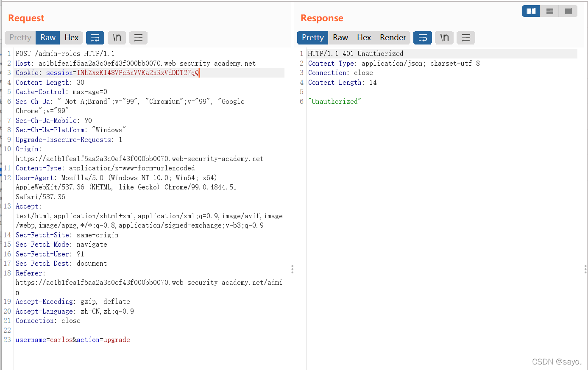The height and width of the screenshot is (370, 588).
Task: Click the 'Sec-Ch-Ua-Platform' header line
Action: (71, 130)
